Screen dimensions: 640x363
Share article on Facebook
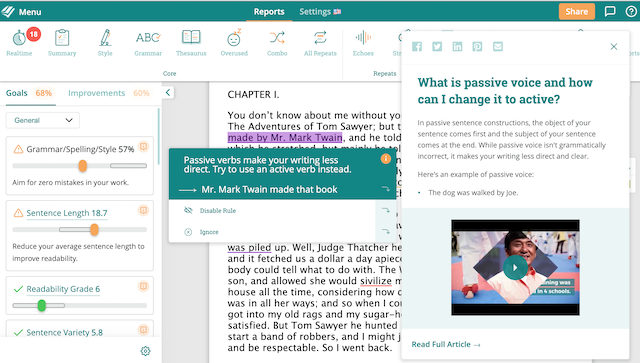[x=417, y=47]
